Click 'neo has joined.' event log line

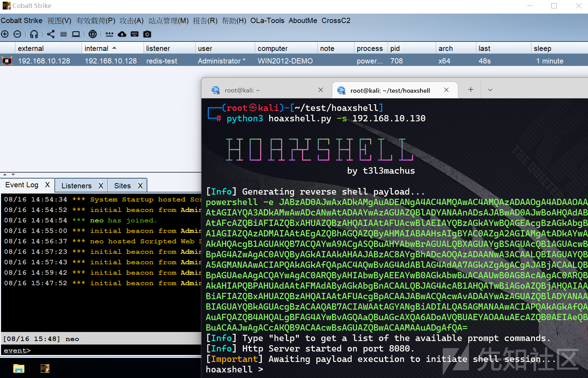click(80, 220)
